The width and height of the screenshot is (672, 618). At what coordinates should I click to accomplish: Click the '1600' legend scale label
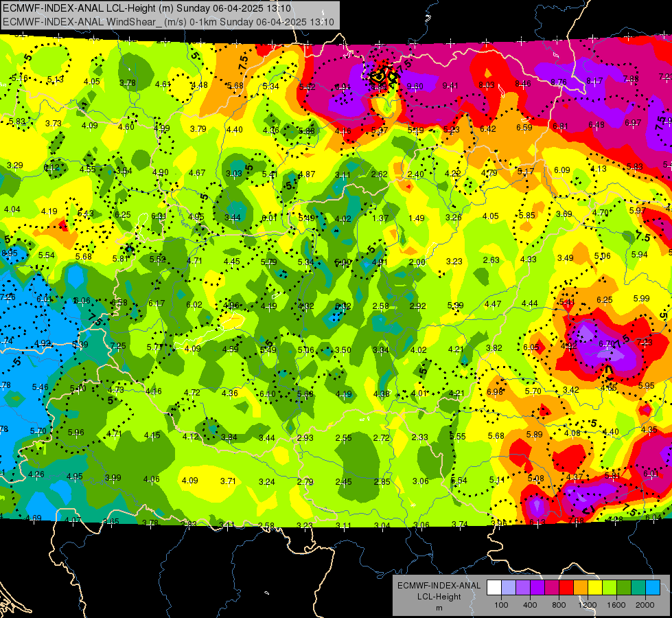616,605
